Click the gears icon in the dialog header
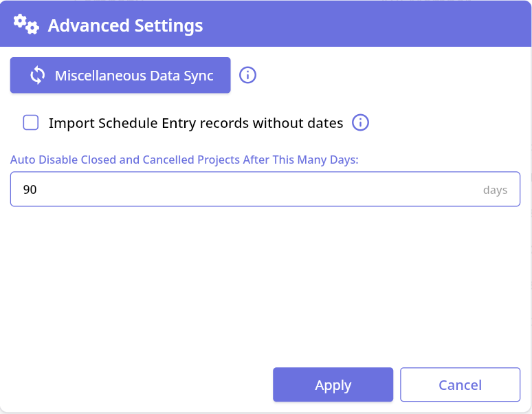The width and height of the screenshot is (532, 414). (x=26, y=25)
